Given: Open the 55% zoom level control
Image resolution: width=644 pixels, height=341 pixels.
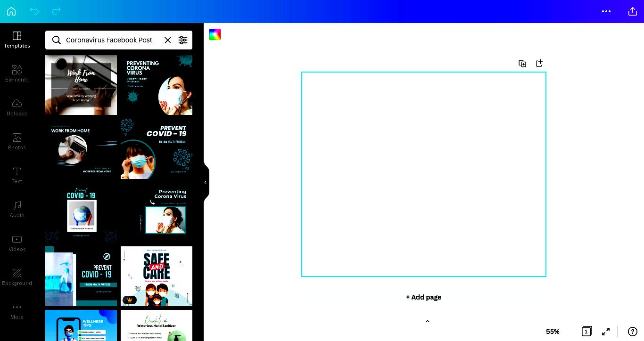Looking at the screenshot, I should (553, 332).
